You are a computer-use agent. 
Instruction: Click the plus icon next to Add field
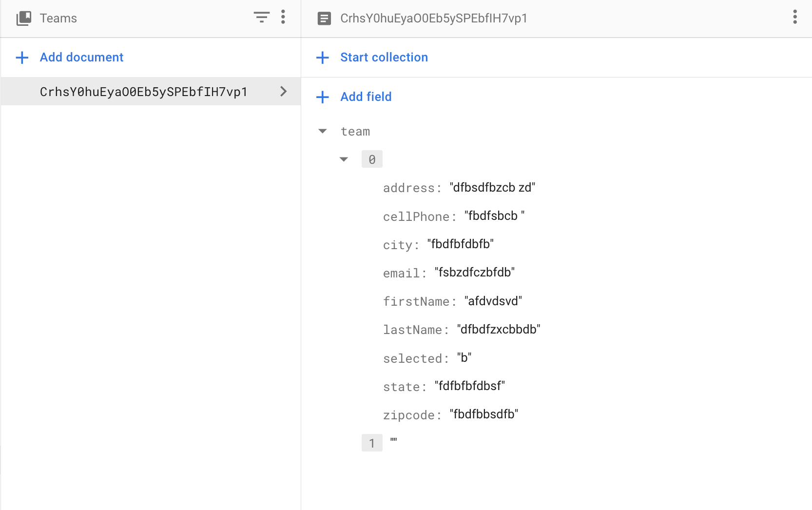click(323, 97)
